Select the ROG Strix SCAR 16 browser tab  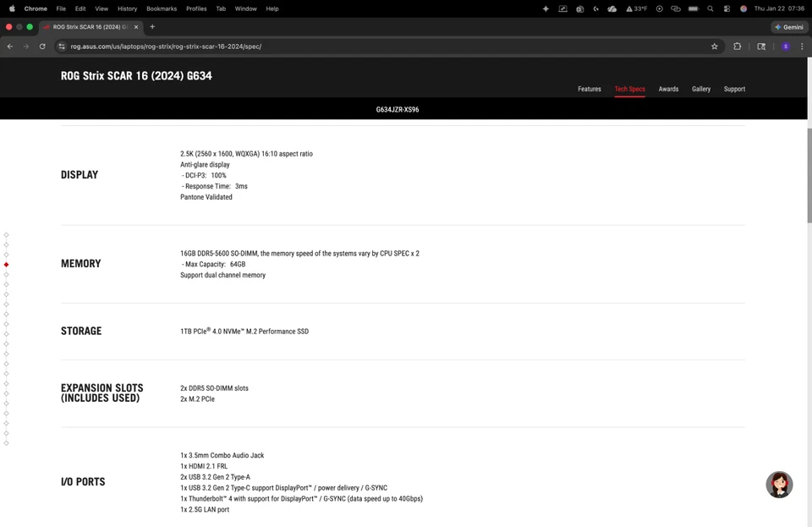point(91,27)
